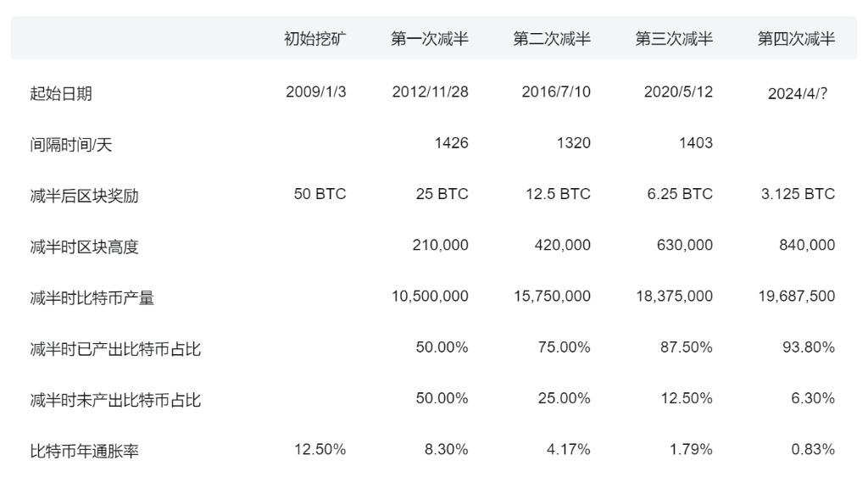The width and height of the screenshot is (868, 477).
Task: Click the 2009/1/3 start date cell
Action: click(316, 92)
